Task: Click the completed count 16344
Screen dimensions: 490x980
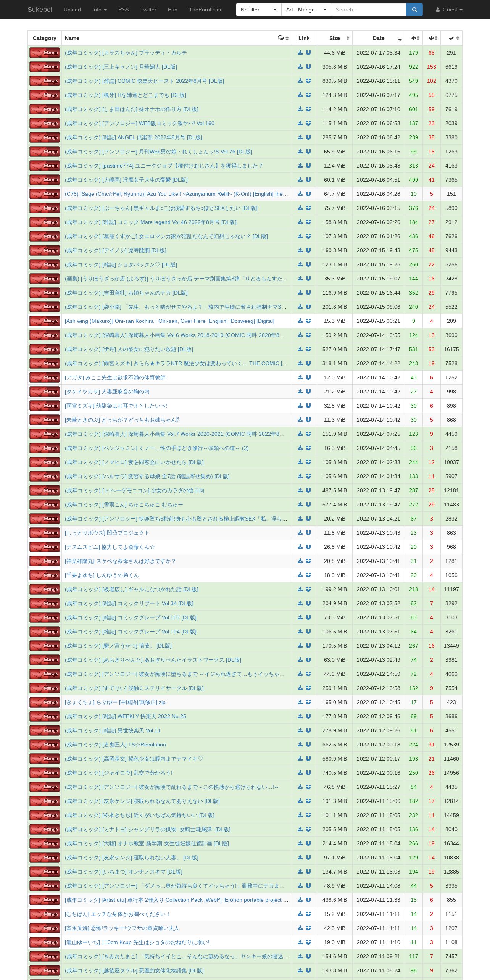Action: click(x=451, y=843)
